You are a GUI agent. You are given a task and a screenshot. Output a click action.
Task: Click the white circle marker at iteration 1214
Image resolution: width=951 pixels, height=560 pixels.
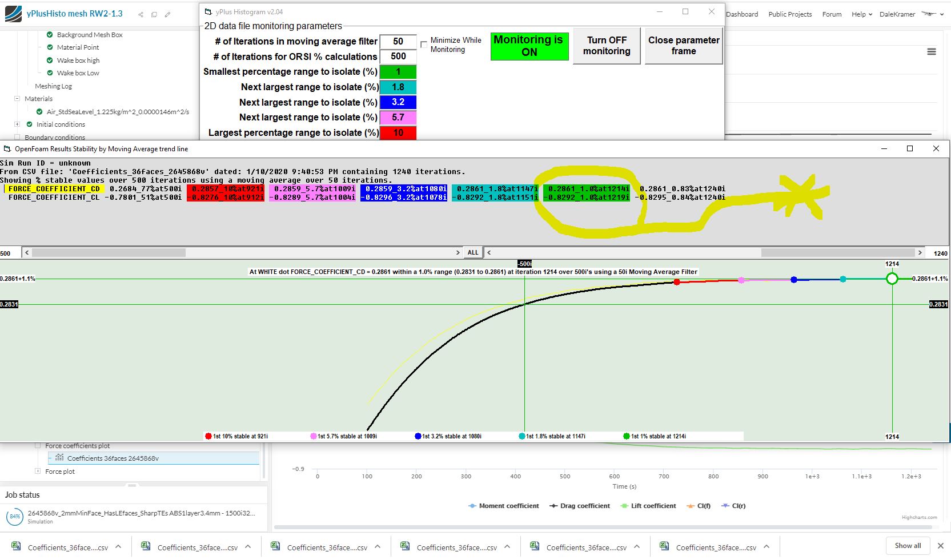(892, 279)
